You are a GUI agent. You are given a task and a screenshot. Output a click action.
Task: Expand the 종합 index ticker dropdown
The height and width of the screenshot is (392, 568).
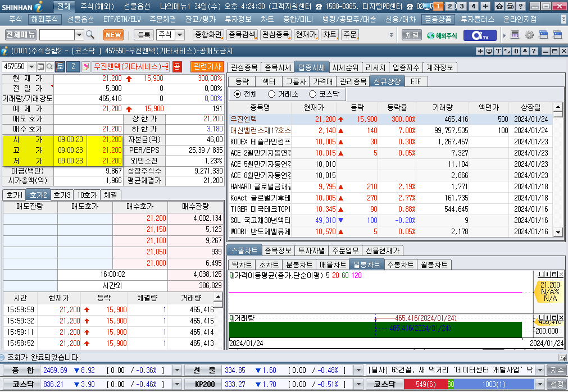(x=177, y=370)
